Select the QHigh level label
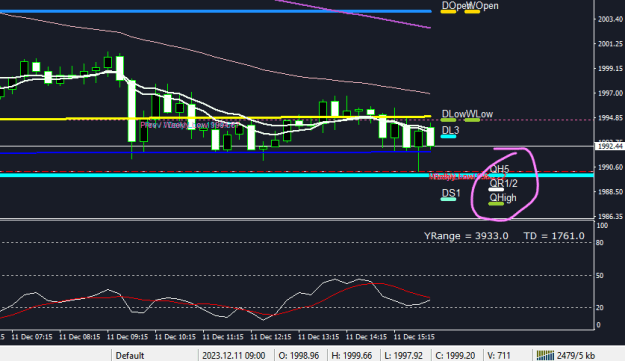Screen dimensions: 625x361 pyautogui.click(x=503, y=198)
